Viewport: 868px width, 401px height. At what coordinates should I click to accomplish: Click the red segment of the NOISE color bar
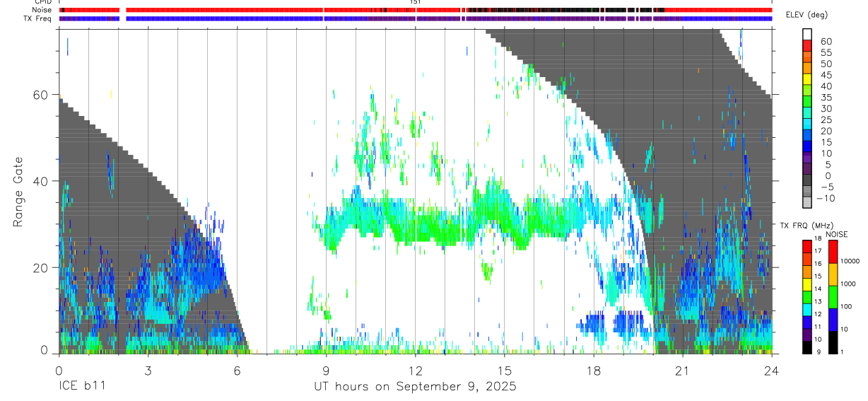833,252
